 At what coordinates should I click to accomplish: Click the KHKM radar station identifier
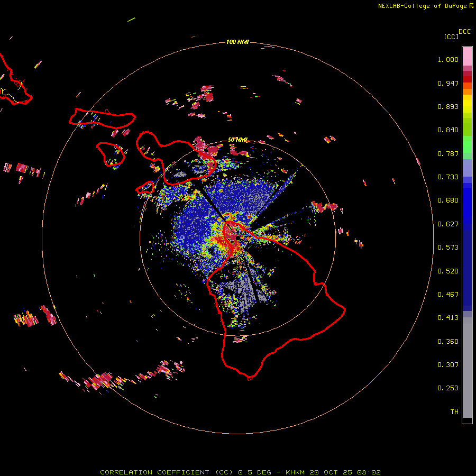coord(295,472)
